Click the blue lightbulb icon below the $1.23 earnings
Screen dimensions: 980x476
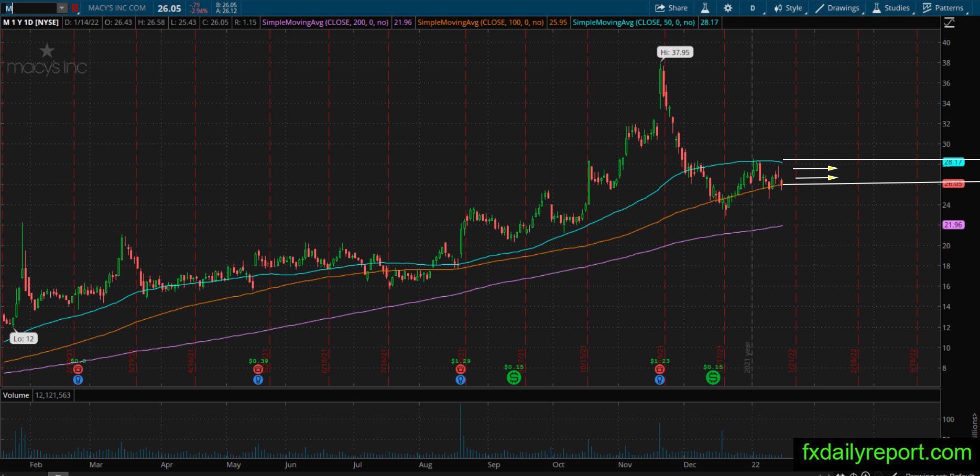660,380
